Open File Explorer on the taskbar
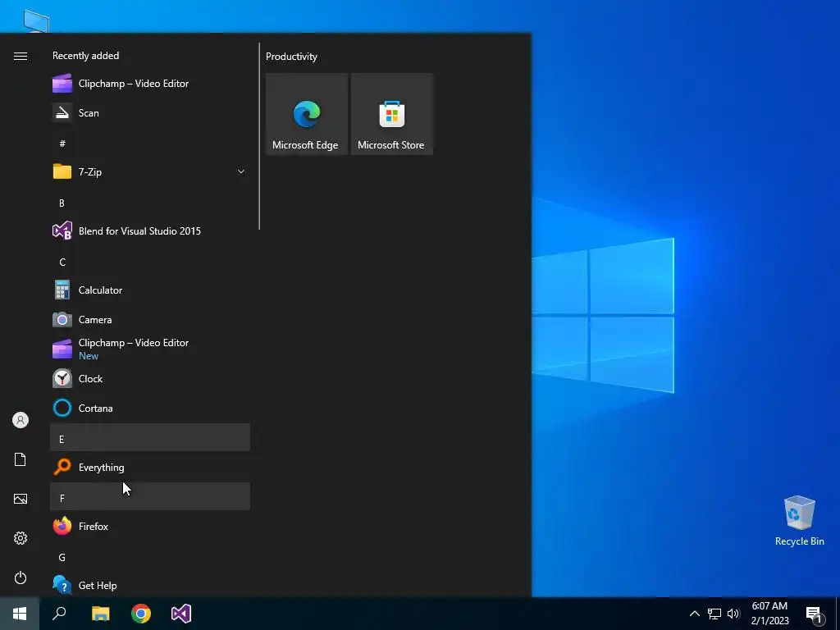 click(x=100, y=614)
